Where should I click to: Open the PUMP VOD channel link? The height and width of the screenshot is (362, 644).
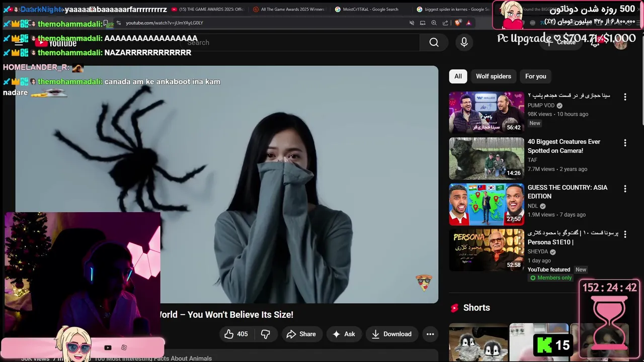pos(541,106)
